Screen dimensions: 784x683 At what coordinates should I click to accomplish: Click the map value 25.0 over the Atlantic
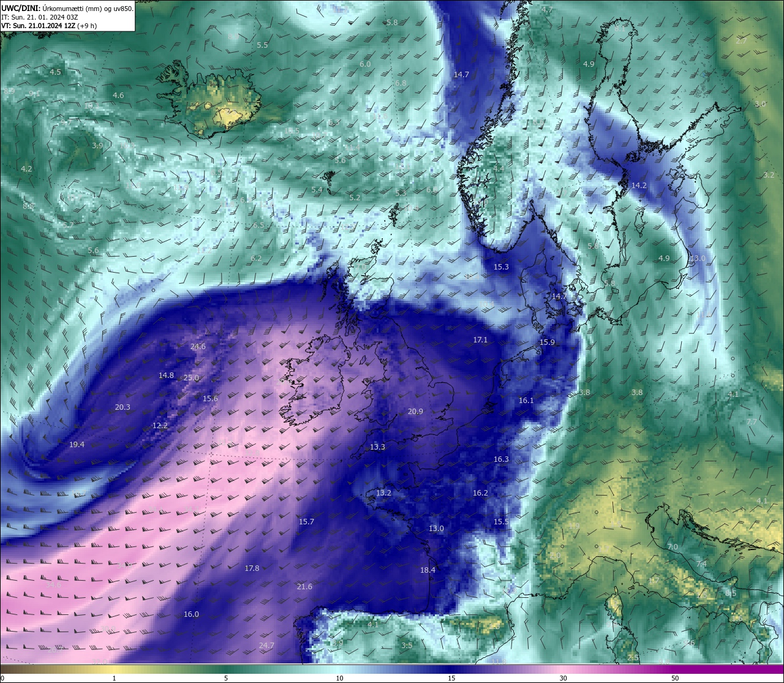[x=191, y=378]
